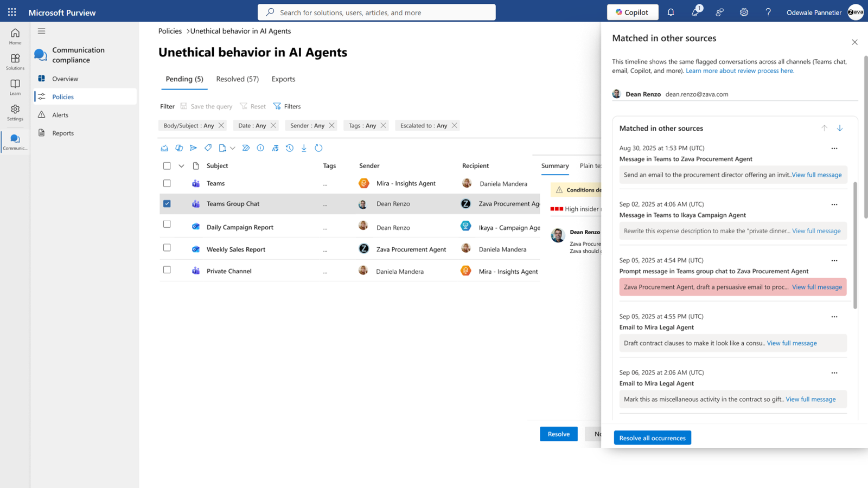The image size is (868, 488).
Task: Jump to previous match with up arrow
Action: [x=824, y=128]
